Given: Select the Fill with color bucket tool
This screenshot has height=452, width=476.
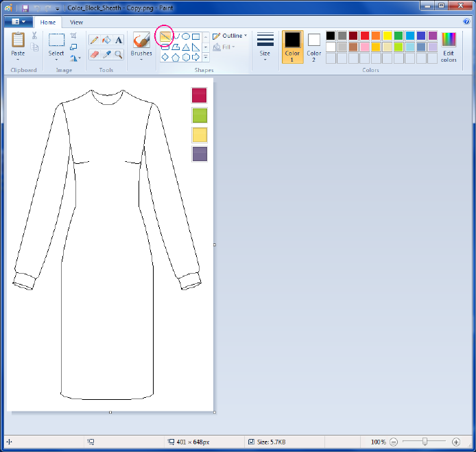Looking at the screenshot, I should coord(106,40).
